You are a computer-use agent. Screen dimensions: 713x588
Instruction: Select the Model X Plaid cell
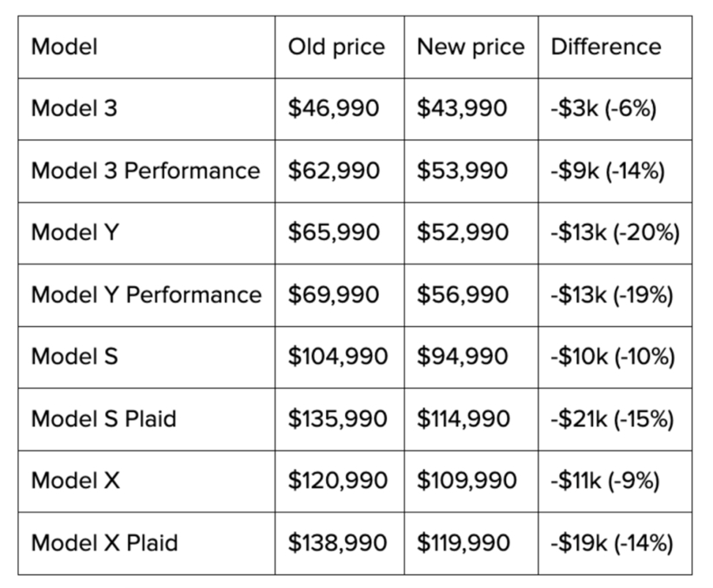[x=104, y=543]
